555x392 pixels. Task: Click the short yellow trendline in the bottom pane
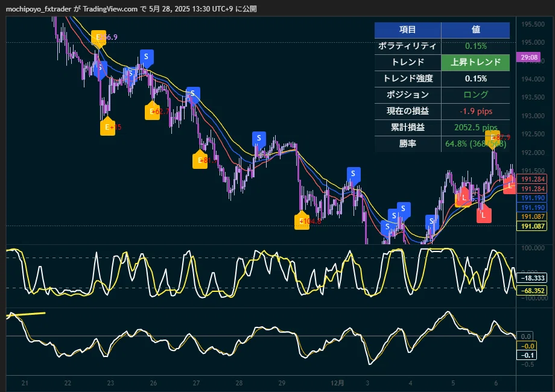pos(26,314)
